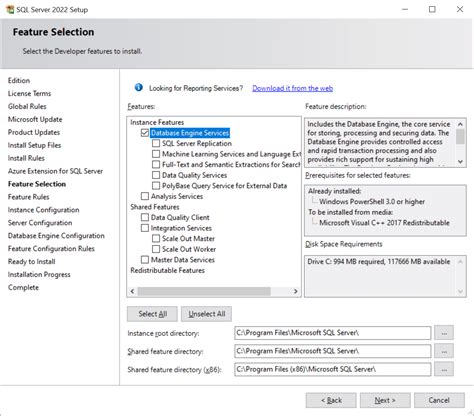Tick Full-Text and Semantic Extractions checkbox
474x416 pixels.
pos(156,165)
